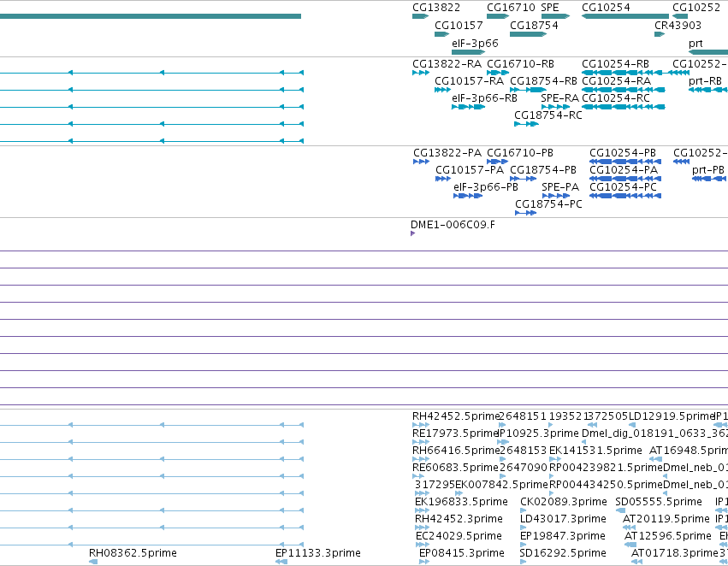Select EST CK02089.3prime
This screenshot has width=728, height=566.
(x=524, y=510)
